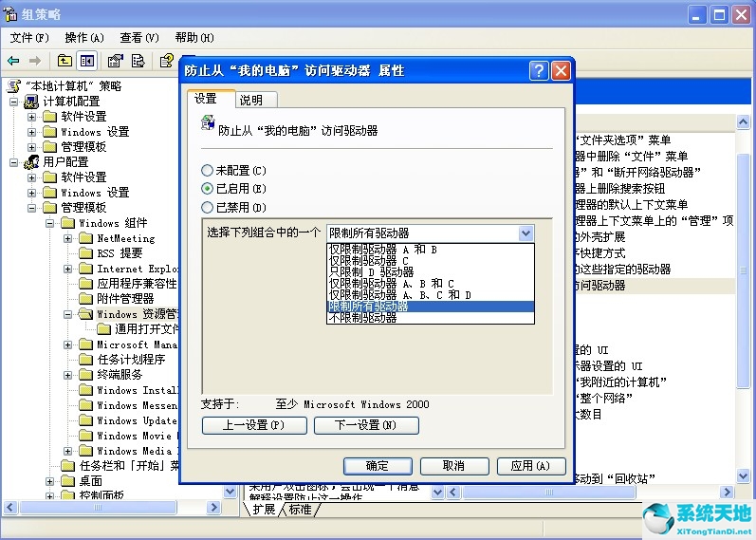
Task: Click right pane vertical scroll down arrow
Action: coord(743,475)
